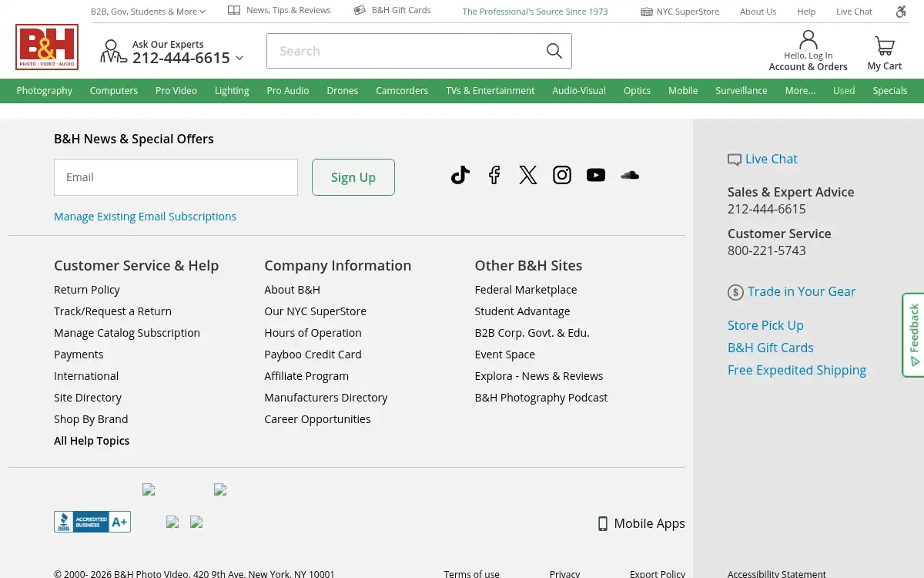
Task: Click the BBB Accredited Business A+ badge
Action: tap(92, 522)
